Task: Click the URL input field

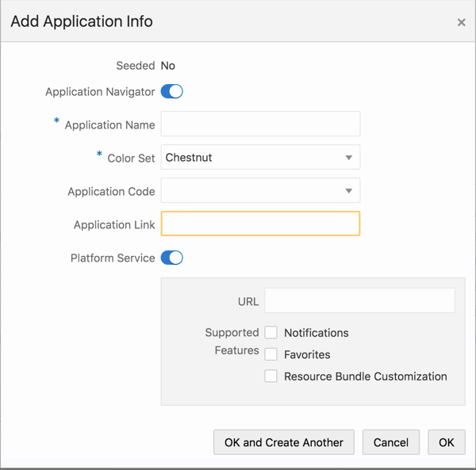Action: pos(359,301)
